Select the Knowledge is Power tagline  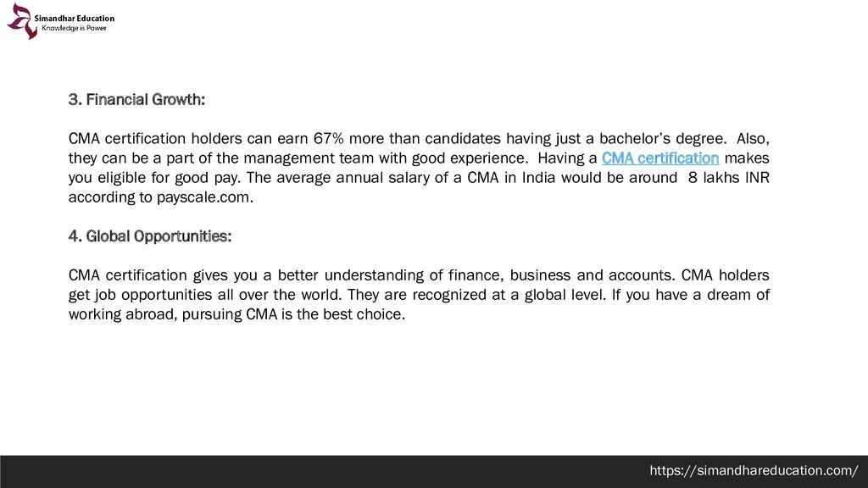pos(75,28)
